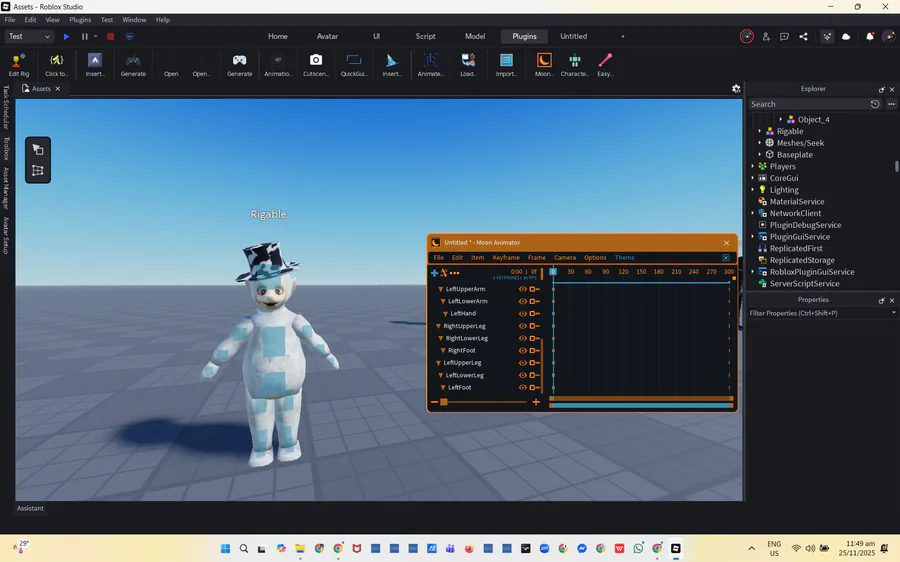Viewport: 900px width, 562px height.
Task: Open the Test mode dropdown
Action: (x=29, y=36)
